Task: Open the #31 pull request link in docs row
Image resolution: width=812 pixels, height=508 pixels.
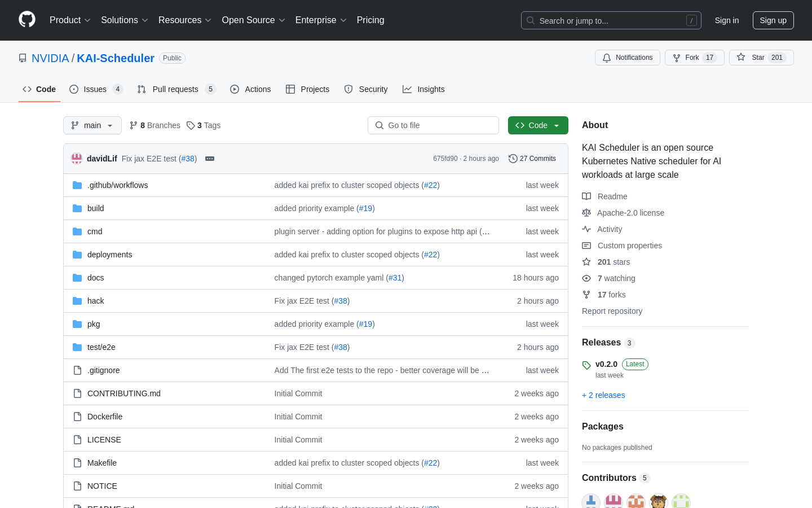Action: click(395, 278)
